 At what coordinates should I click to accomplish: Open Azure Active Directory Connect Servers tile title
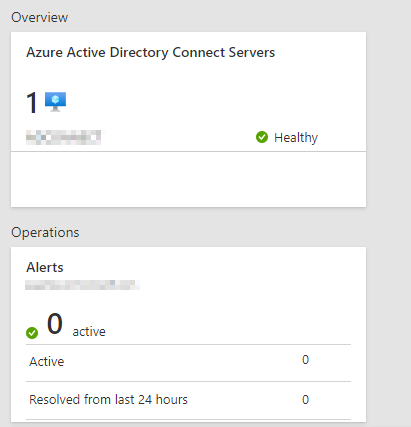(x=151, y=53)
